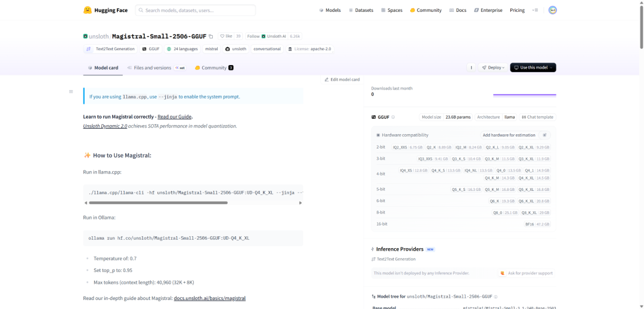Click Edit model card
The height and width of the screenshot is (309, 644).
pos(342,79)
